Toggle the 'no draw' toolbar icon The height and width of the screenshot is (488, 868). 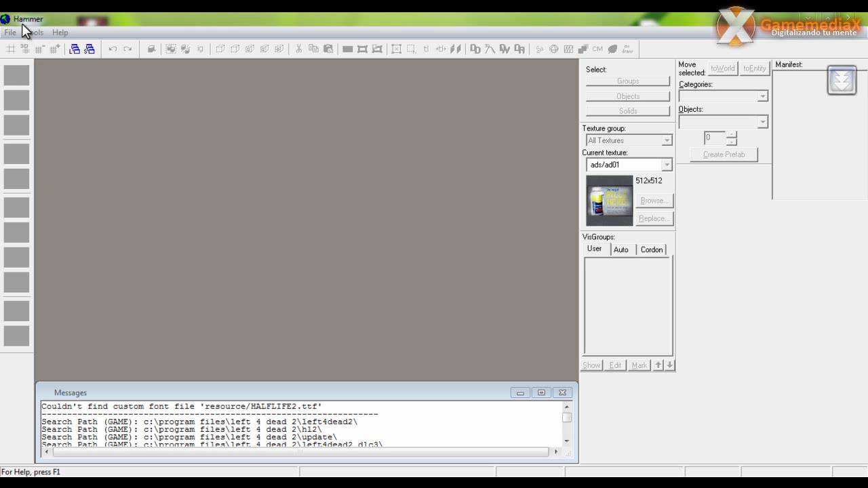628,49
